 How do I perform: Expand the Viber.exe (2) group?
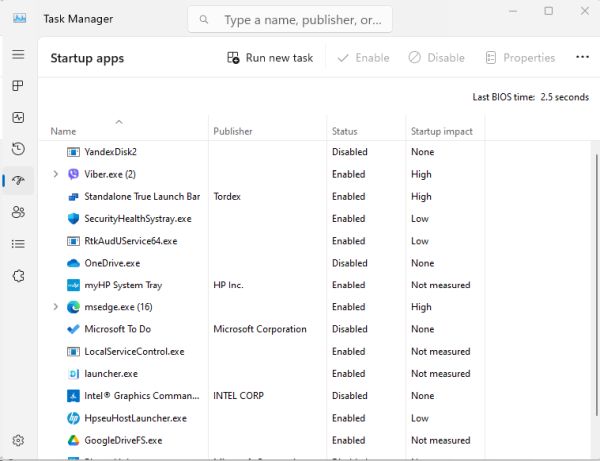pyautogui.click(x=55, y=174)
